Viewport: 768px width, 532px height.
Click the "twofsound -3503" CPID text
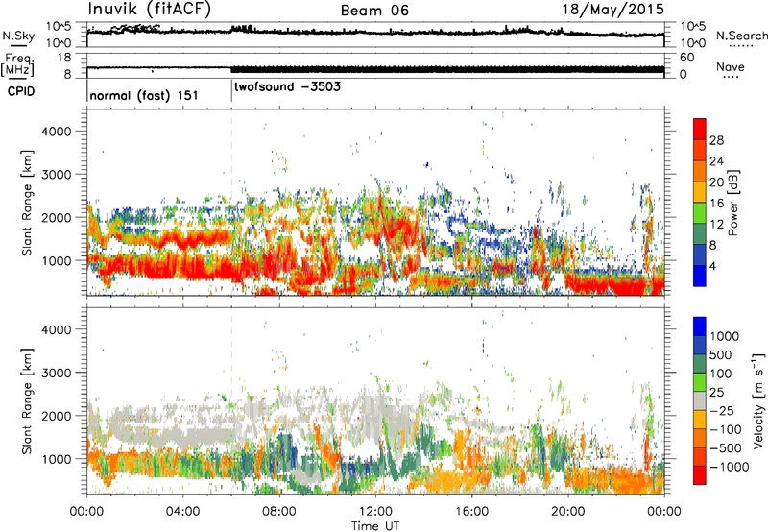287,87
